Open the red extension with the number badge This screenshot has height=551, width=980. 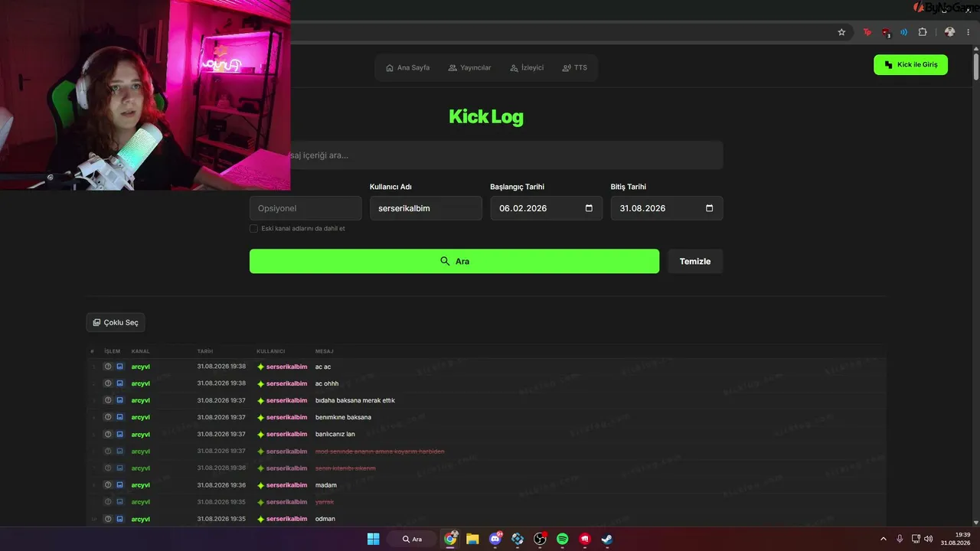886,32
